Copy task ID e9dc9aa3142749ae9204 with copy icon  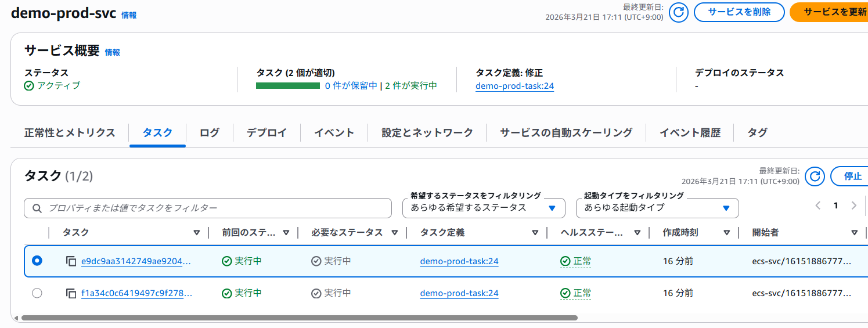point(71,261)
